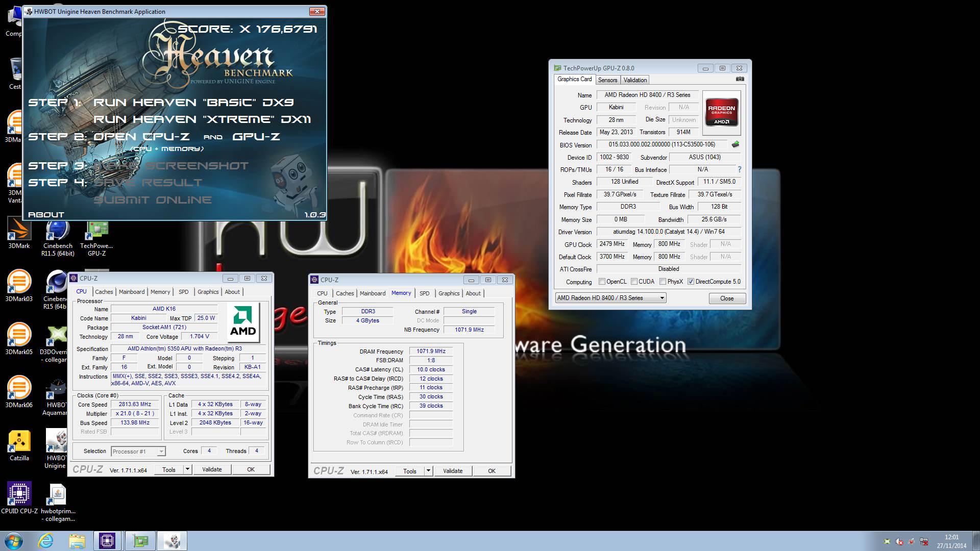Open the GPU selection dropdown in GPU-Z

point(611,298)
